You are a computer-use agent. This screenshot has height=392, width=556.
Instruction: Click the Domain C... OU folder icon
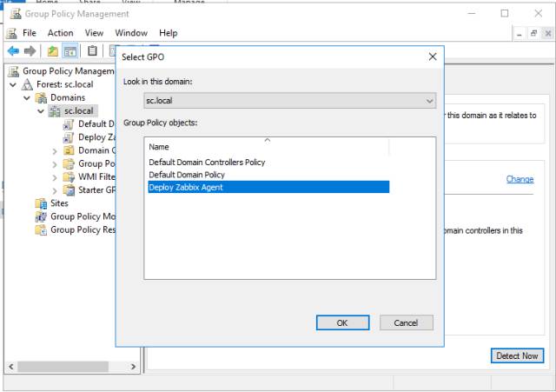point(69,150)
